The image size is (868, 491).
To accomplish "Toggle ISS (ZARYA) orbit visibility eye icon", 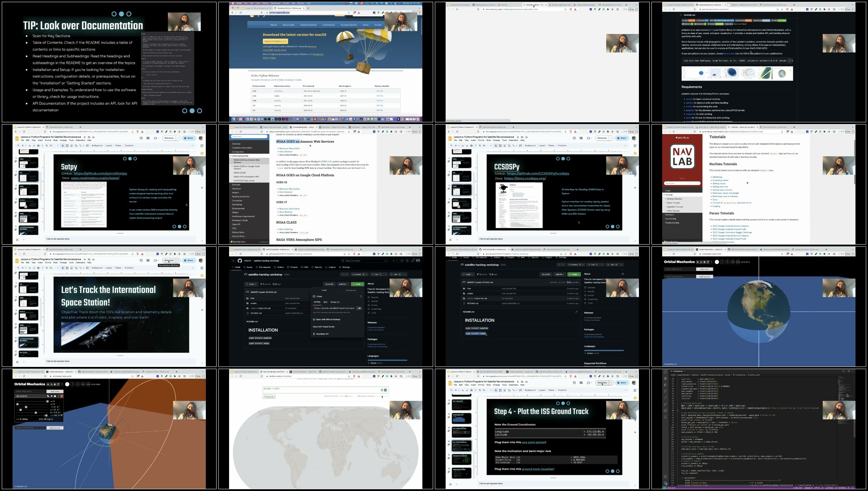I will 52,396.
